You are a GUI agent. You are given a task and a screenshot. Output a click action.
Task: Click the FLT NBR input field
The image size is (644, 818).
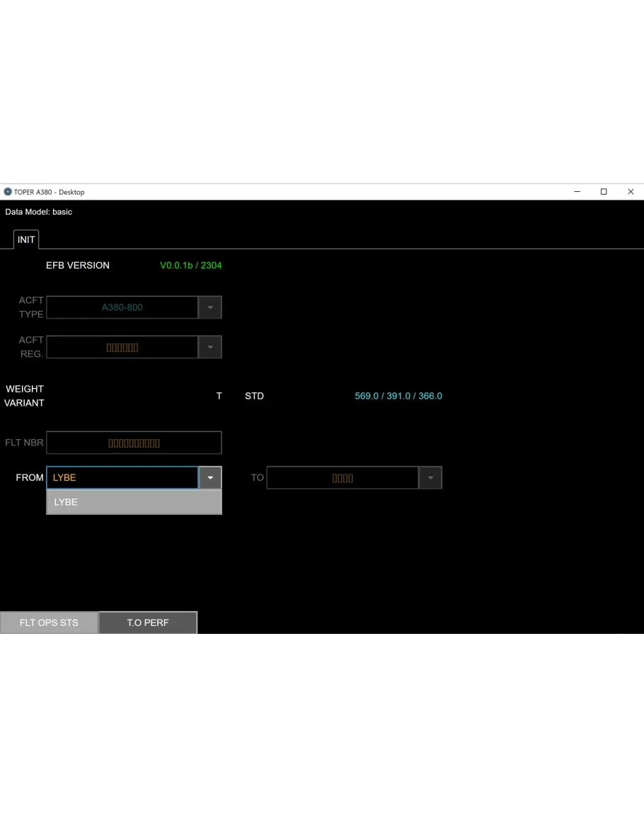tap(134, 443)
